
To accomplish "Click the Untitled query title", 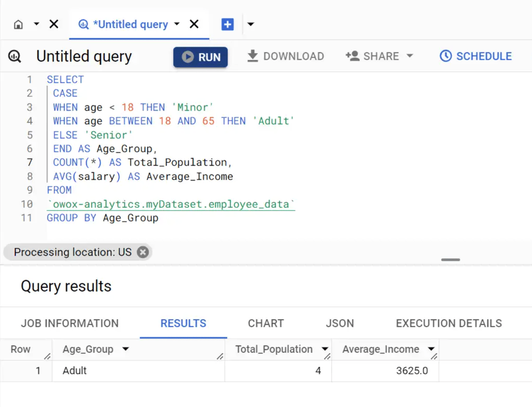I will pyautogui.click(x=84, y=56).
